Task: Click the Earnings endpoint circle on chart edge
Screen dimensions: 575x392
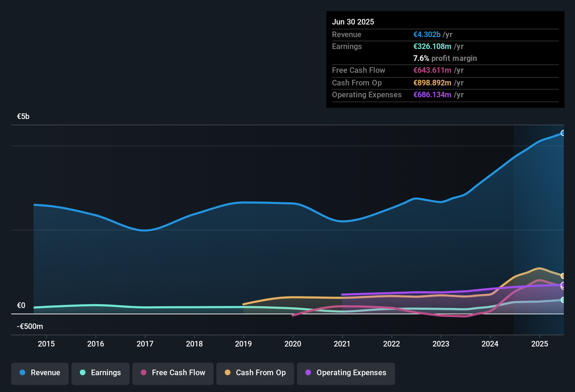Action: [563, 300]
